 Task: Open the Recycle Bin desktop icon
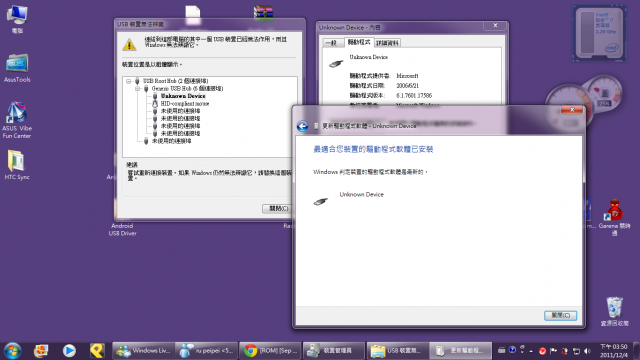(614, 311)
